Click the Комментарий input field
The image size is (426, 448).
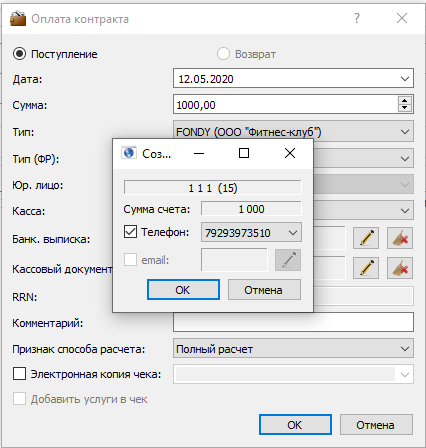point(293,322)
